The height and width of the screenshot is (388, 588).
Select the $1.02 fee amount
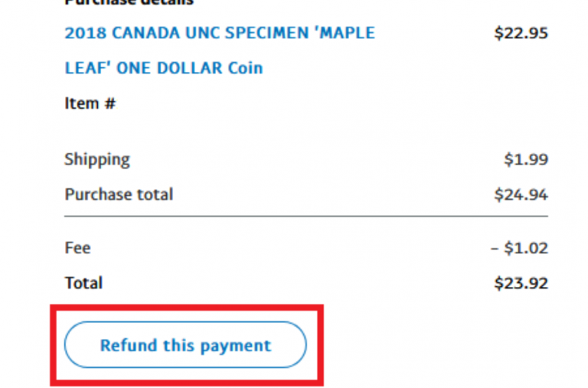[x=525, y=248]
